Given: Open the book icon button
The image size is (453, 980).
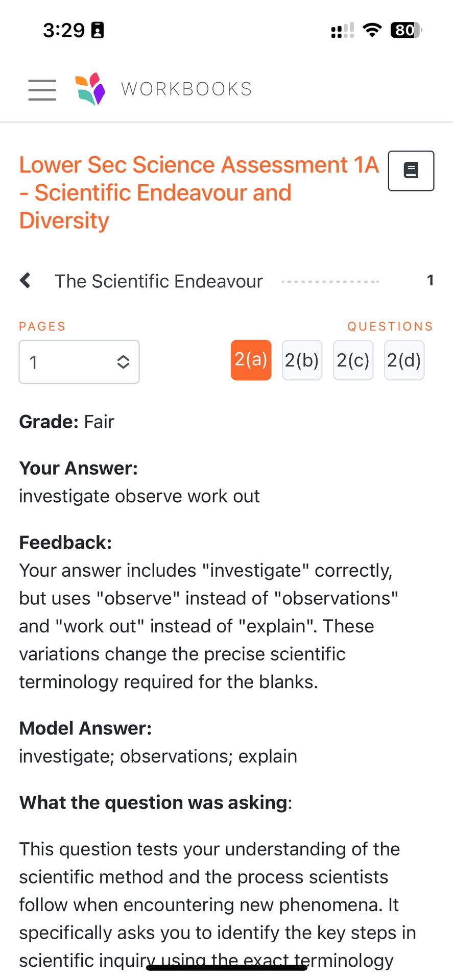Looking at the screenshot, I should click(x=411, y=170).
